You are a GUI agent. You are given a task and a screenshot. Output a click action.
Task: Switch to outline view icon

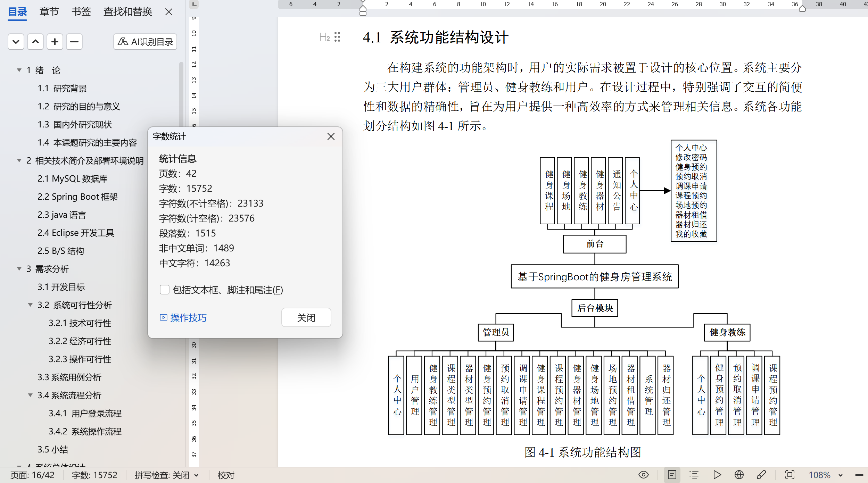[694, 475]
